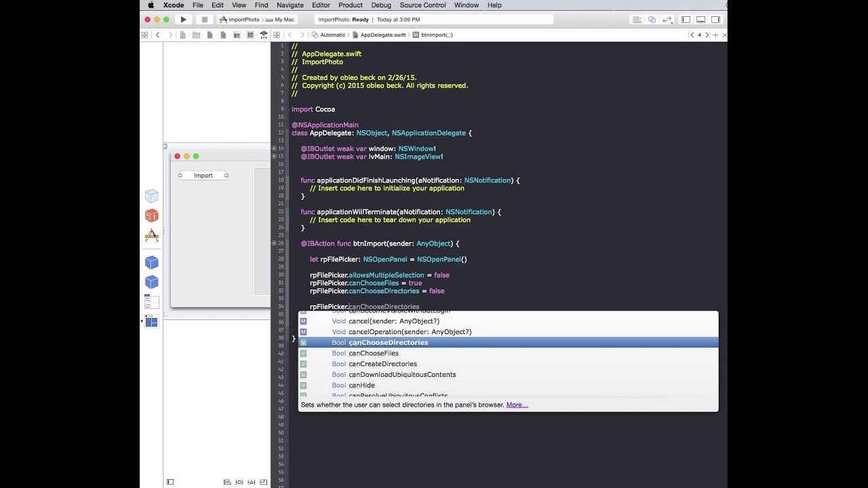The height and width of the screenshot is (488, 868).
Task: Open the Automatic assistant mode menu
Action: tap(328, 35)
